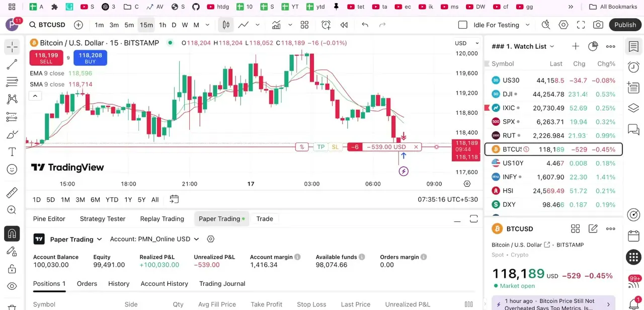Add symbol to watch list
This screenshot has height=310, width=644.
576,46
